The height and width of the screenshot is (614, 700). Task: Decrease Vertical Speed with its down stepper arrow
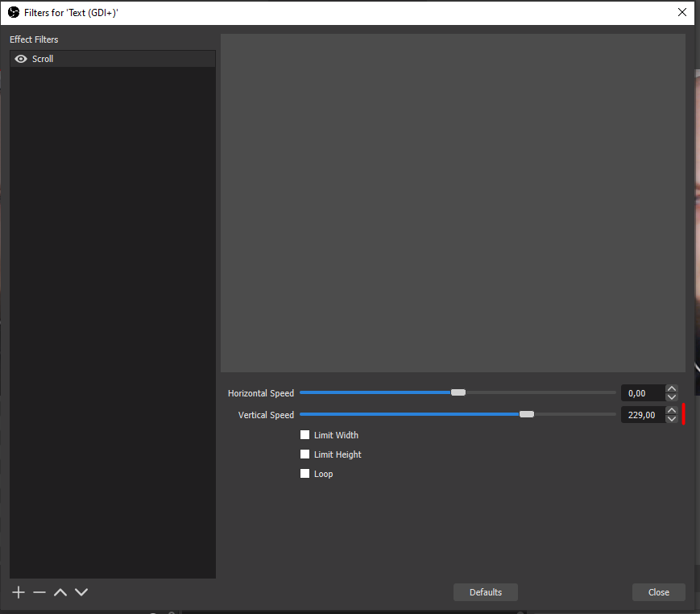coord(671,418)
